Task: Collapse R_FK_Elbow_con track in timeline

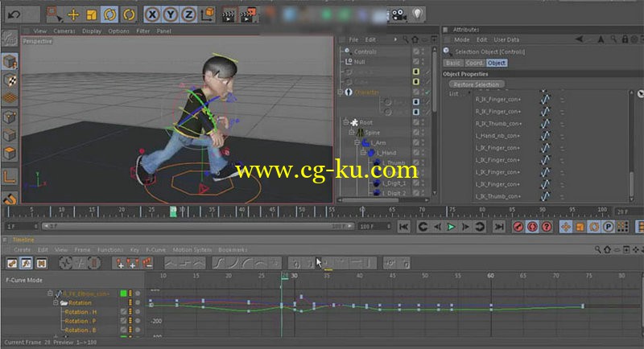Action: [50, 294]
